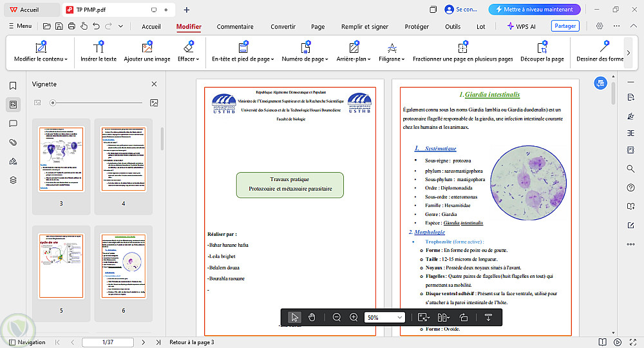Image resolution: width=644 pixels, height=348 pixels.
Task: Click Mettre à niveau maintenant button
Action: click(x=535, y=9)
